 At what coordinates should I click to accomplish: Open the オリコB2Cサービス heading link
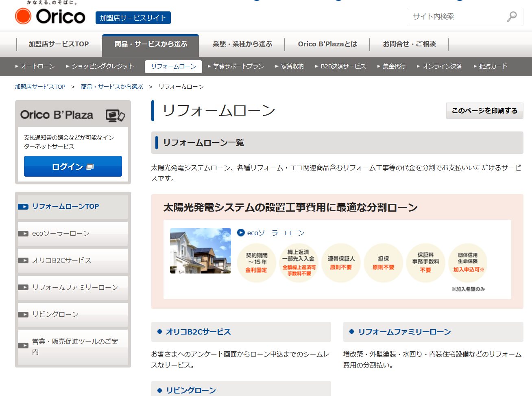click(x=198, y=332)
